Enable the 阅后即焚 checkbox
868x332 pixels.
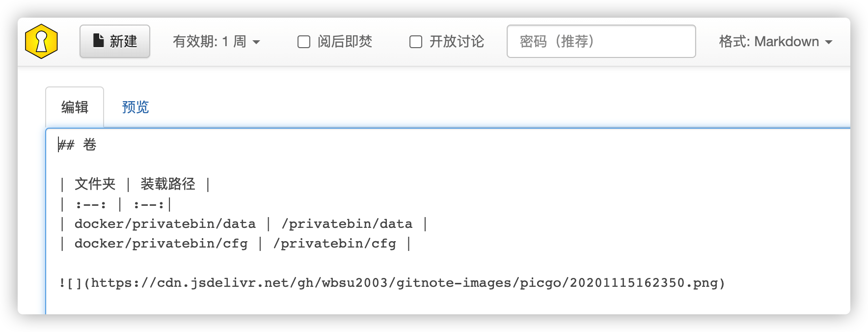pos(304,42)
